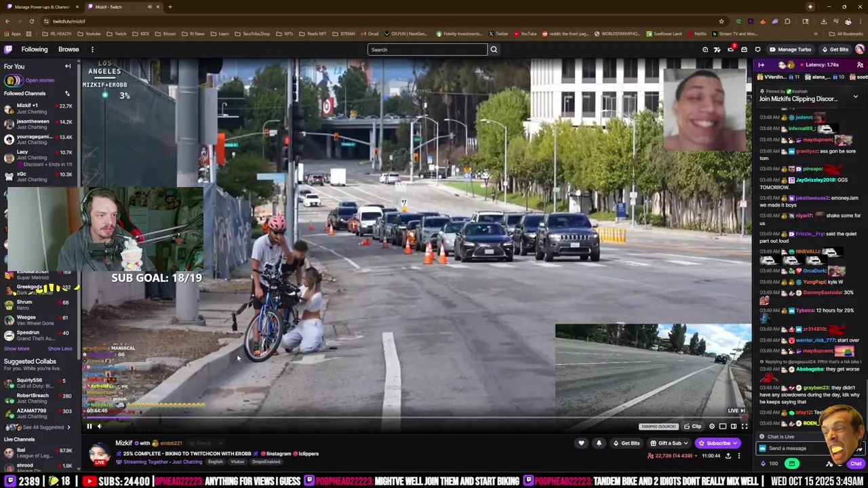Viewport: 868px width, 488px height.
Task: Open the Following page
Action: pos(35,49)
